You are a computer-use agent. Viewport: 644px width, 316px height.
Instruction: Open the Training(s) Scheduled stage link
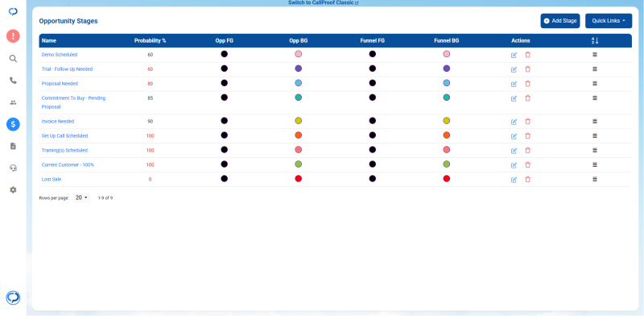pos(64,150)
